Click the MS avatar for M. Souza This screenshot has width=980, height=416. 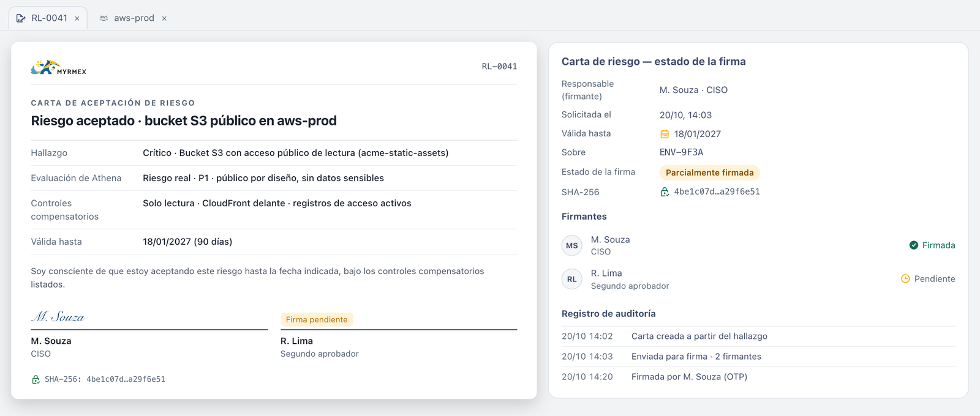[x=572, y=245]
